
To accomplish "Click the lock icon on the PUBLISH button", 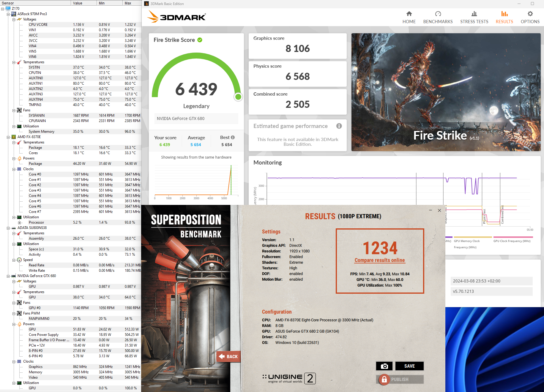I will coord(384,379).
